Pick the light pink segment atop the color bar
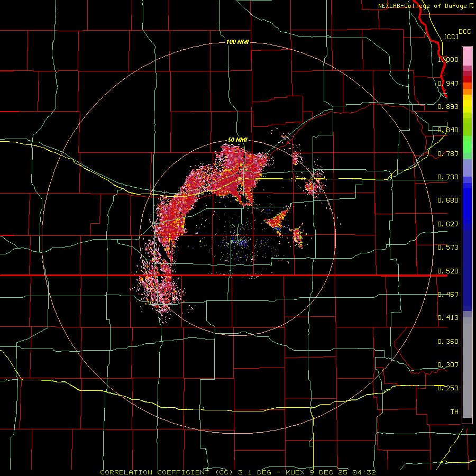The width and height of the screenshot is (476, 476). click(467, 57)
